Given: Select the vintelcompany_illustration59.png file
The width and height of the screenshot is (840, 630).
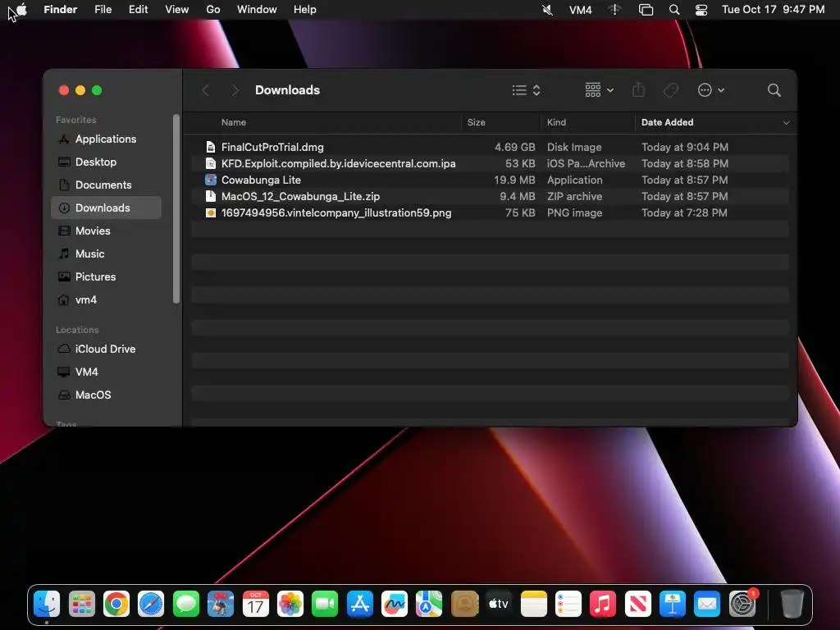Looking at the screenshot, I should (x=490, y=212).
